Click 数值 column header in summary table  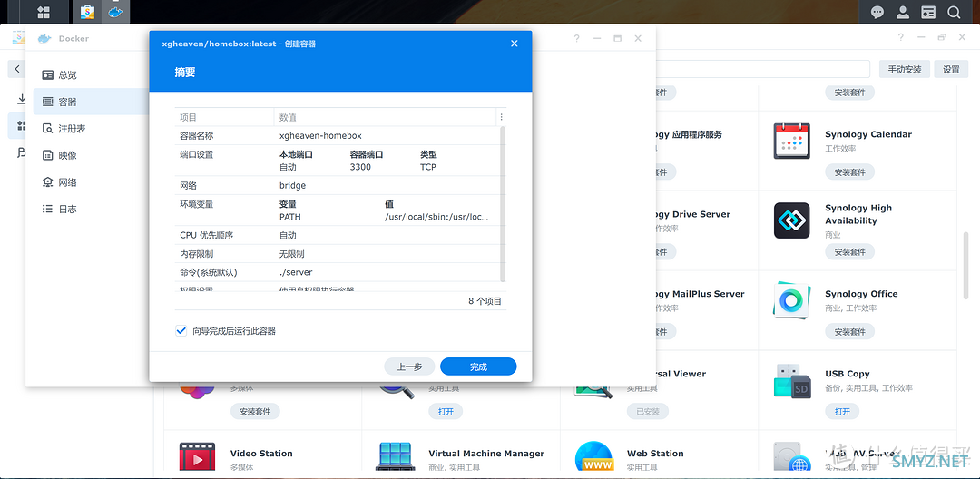click(385, 117)
